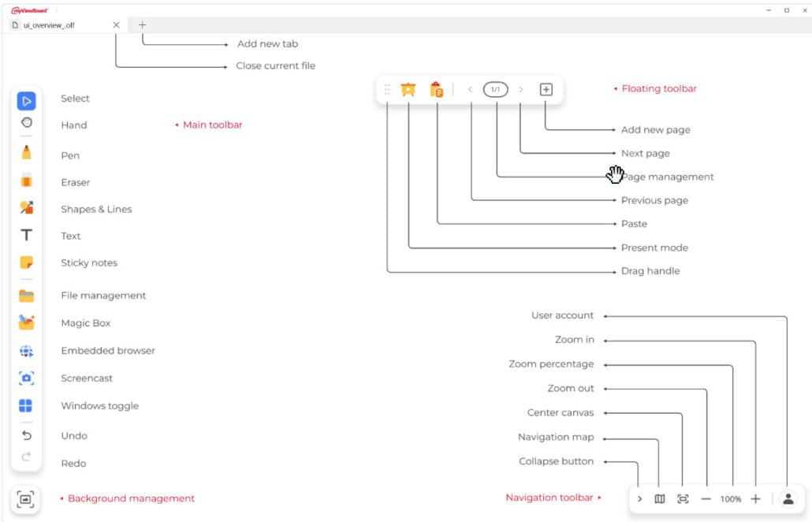The image size is (812, 522).
Task: Open page management via 1/1 indicator
Action: pyautogui.click(x=496, y=90)
